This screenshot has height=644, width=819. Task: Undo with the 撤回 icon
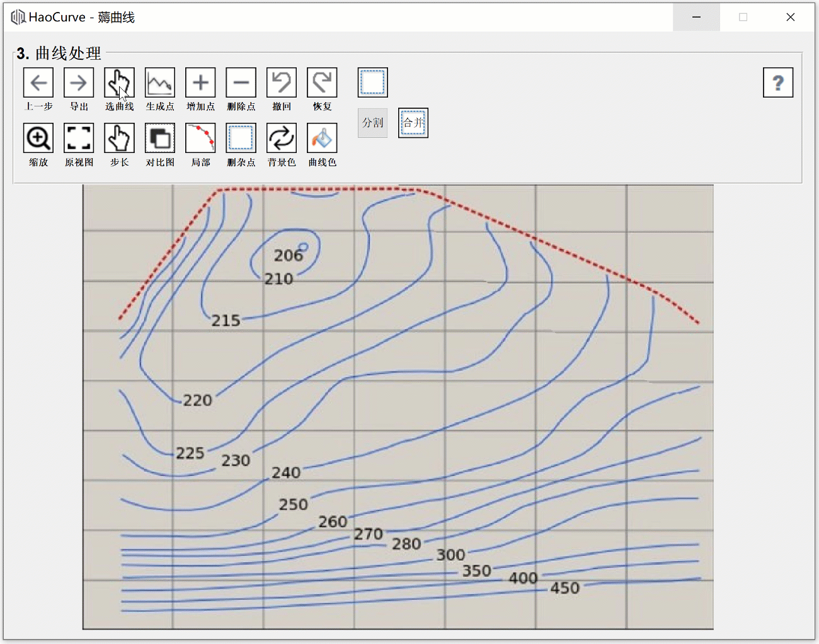coord(282,82)
